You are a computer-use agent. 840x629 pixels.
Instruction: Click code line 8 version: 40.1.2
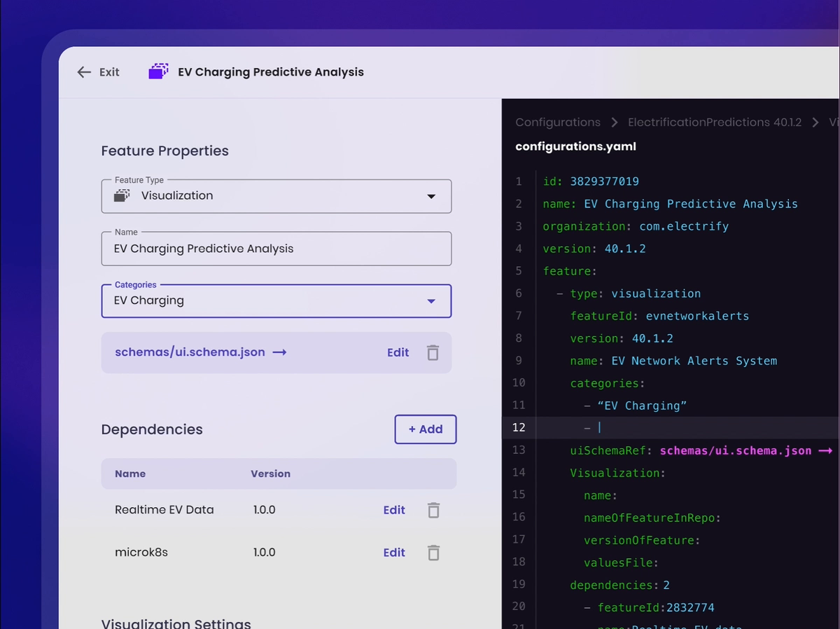[622, 338]
